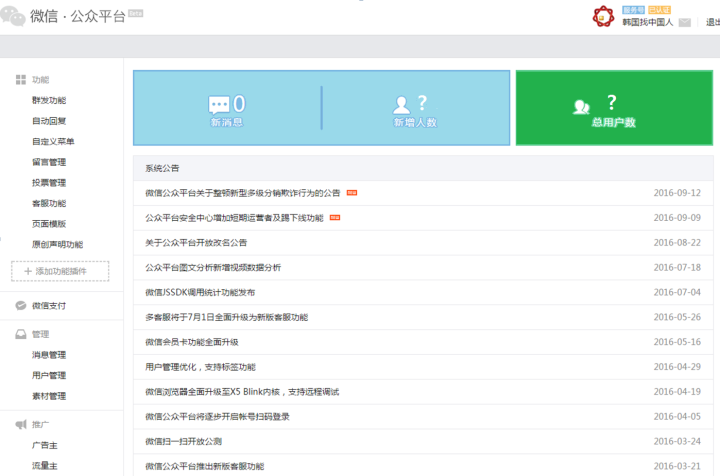This screenshot has height=476, width=720.
Task: Click the date 2016-08-22
Action: click(x=677, y=242)
